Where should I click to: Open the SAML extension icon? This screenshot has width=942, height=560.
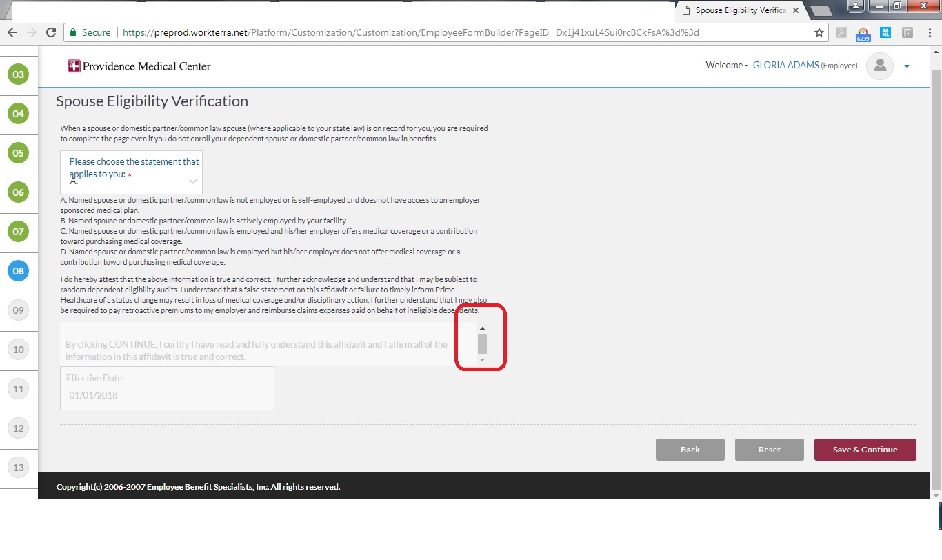(x=885, y=32)
